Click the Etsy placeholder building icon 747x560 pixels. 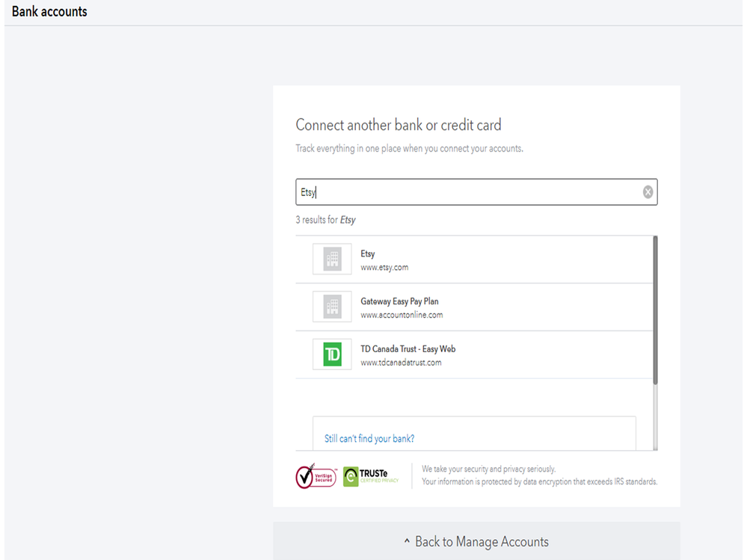click(332, 259)
